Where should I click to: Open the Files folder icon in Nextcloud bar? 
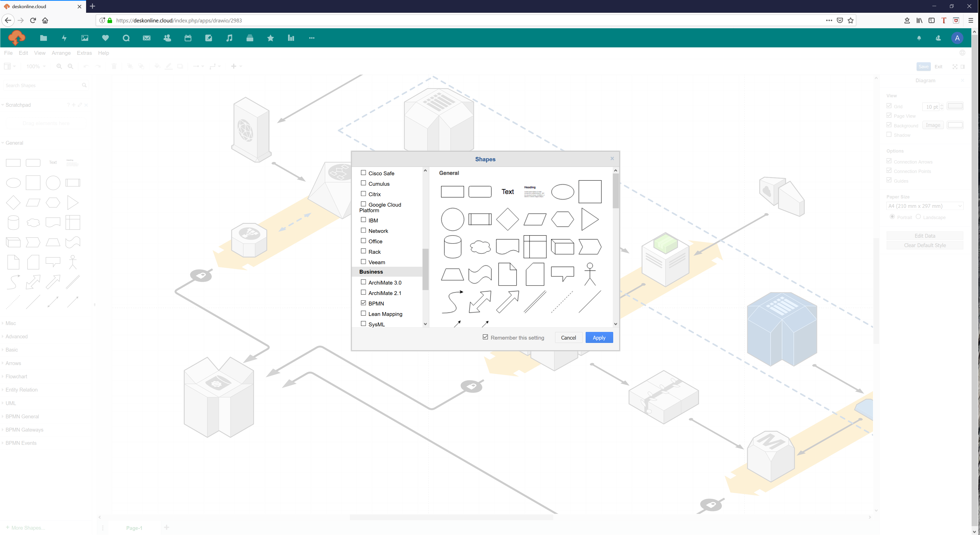[43, 38]
